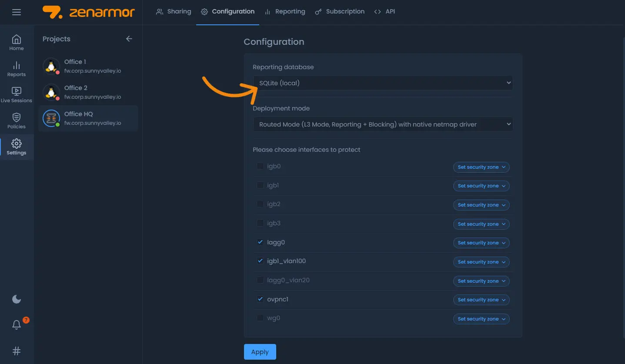Disable the ovpnc1 interface checkbox
The image size is (625, 364).
click(260, 299)
